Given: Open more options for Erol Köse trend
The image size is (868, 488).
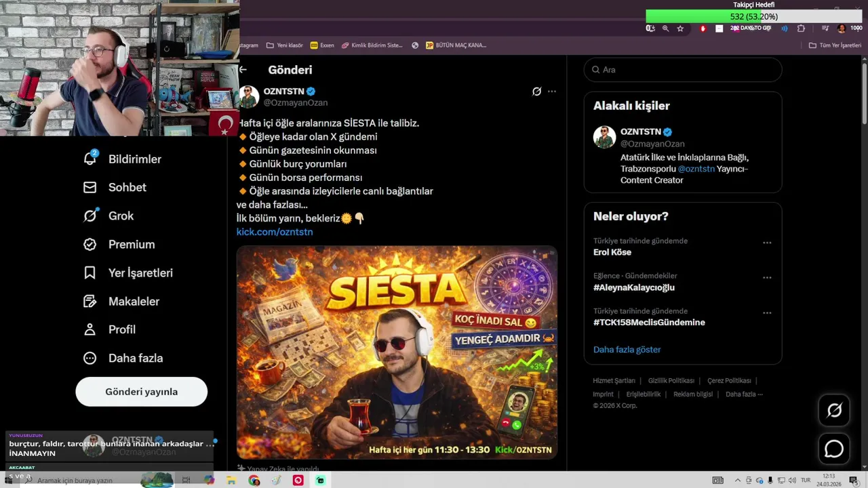Looking at the screenshot, I should [767, 243].
